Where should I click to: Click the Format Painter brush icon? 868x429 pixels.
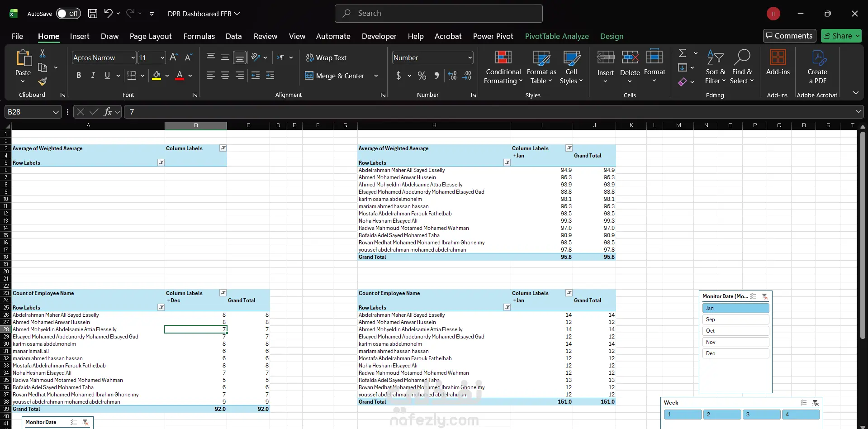[x=43, y=81]
